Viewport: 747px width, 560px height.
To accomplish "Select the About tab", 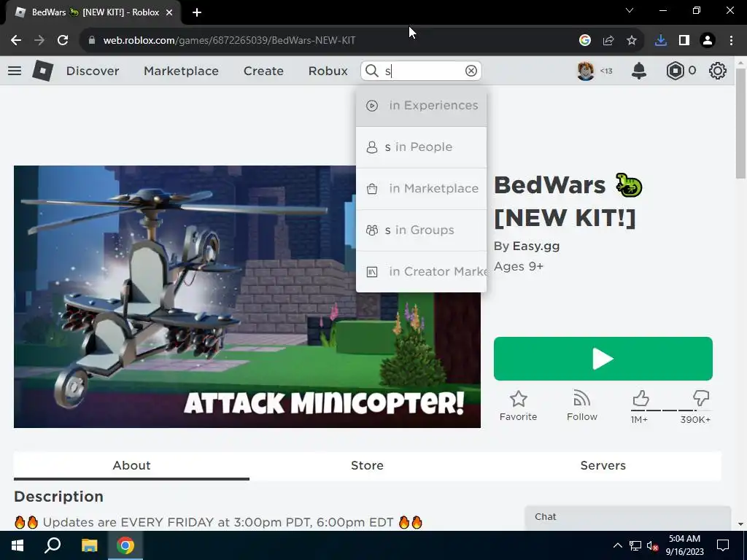I will 131,466.
